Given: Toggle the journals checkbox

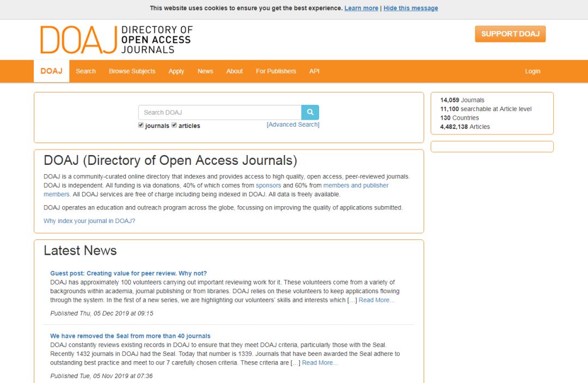Looking at the screenshot, I should (x=140, y=125).
